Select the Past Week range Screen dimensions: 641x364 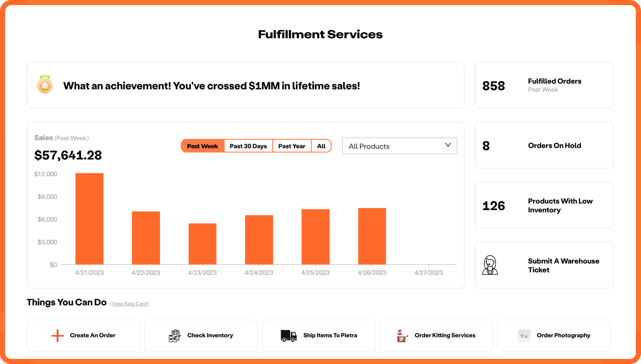tap(203, 146)
